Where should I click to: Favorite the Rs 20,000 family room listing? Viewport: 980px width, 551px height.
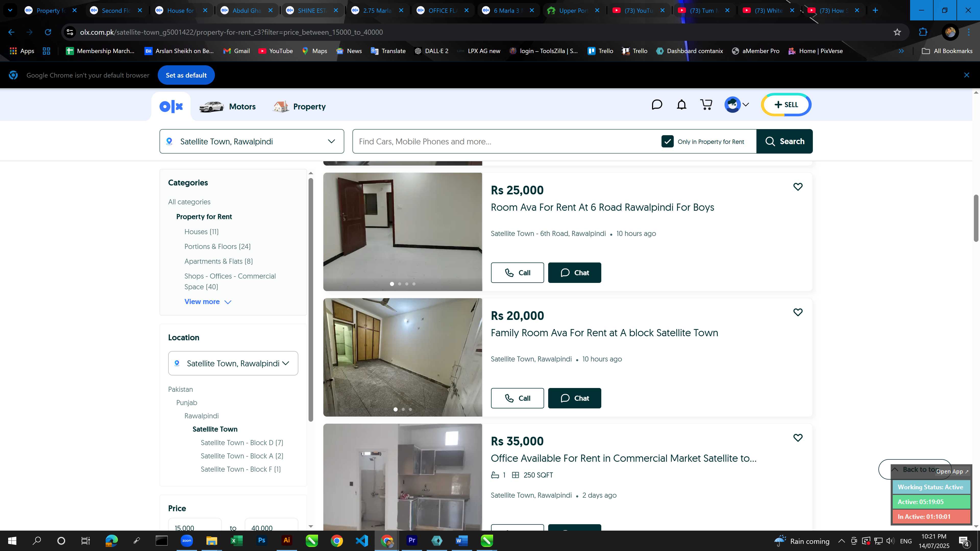click(x=798, y=312)
